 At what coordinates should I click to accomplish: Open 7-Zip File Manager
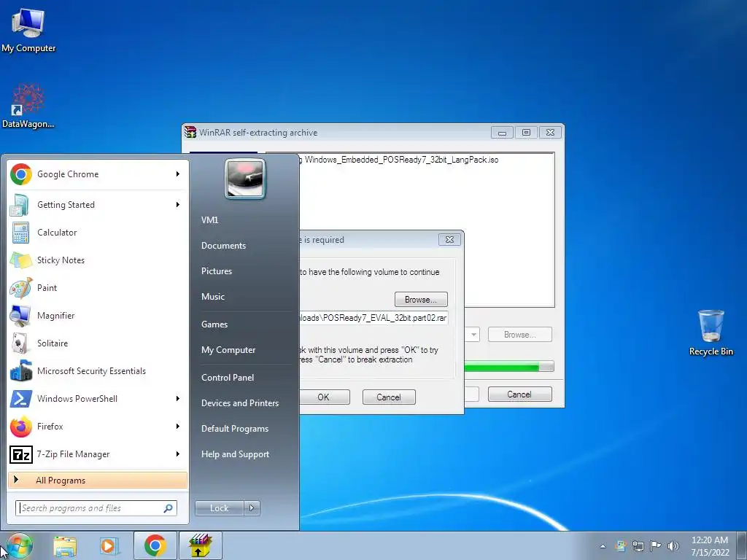(98, 454)
